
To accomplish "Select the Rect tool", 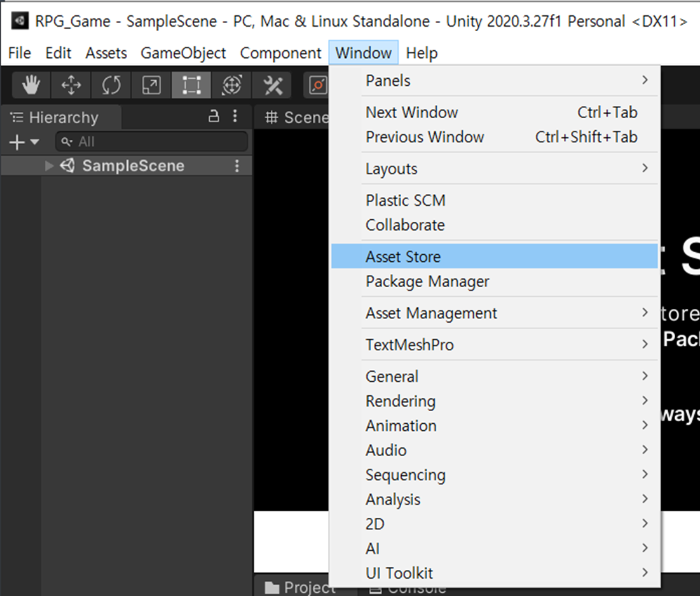I will (x=191, y=85).
